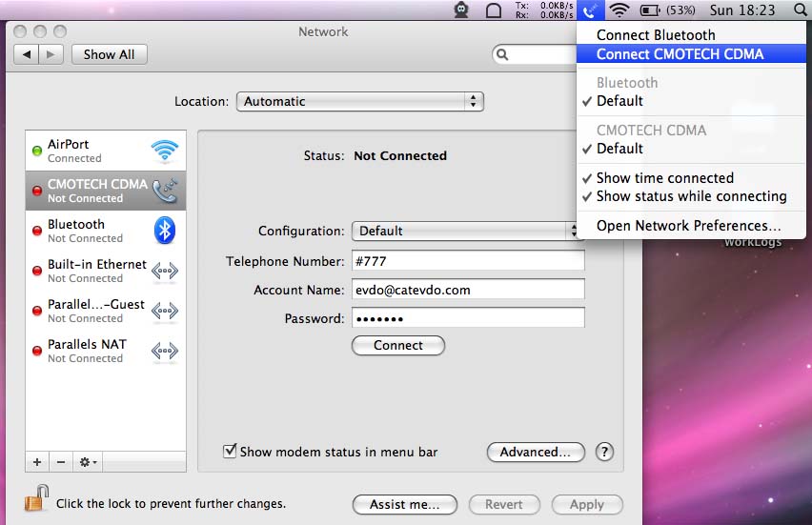Image resolution: width=812 pixels, height=525 pixels.
Task: Click the "Not Connected" status text
Action: 399,156
